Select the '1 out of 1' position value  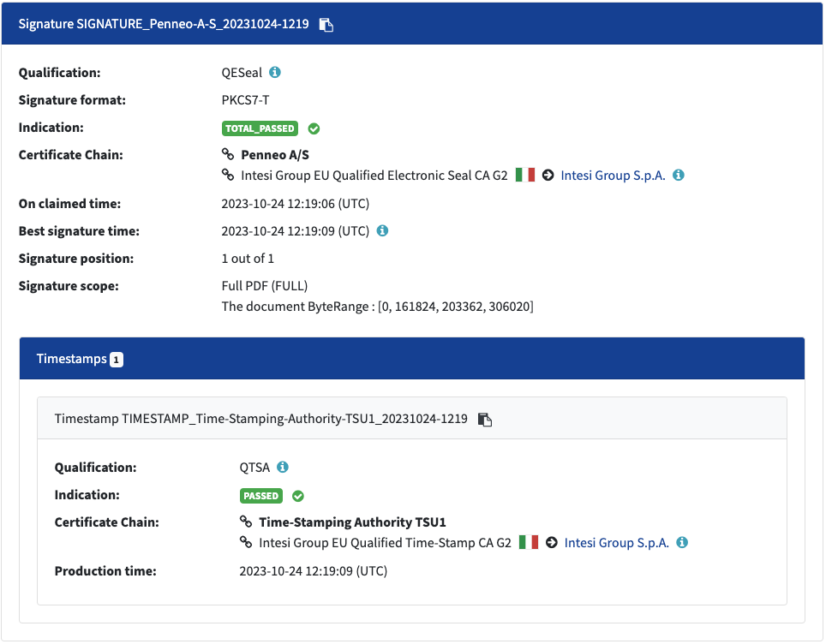(x=248, y=259)
